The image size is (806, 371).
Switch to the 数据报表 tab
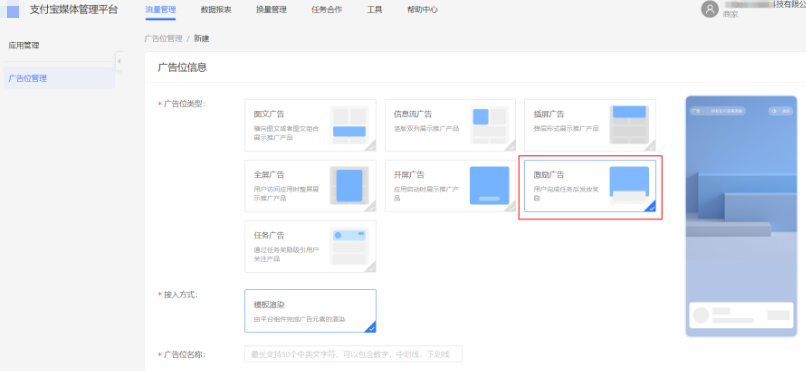click(216, 10)
